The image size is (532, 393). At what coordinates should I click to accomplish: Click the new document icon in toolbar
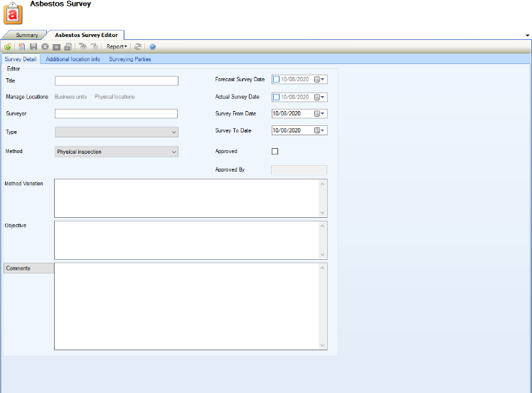click(x=22, y=47)
